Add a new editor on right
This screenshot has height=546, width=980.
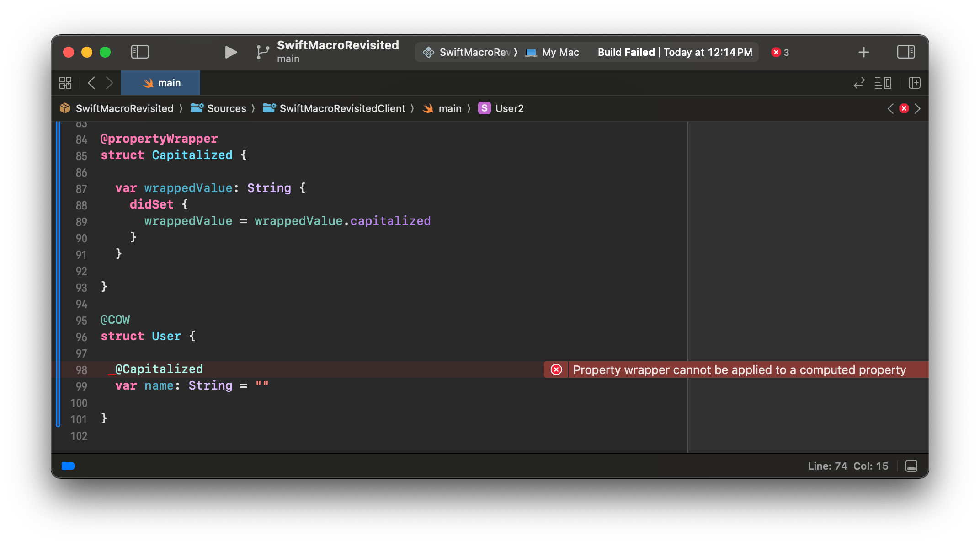[x=914, y=83]
